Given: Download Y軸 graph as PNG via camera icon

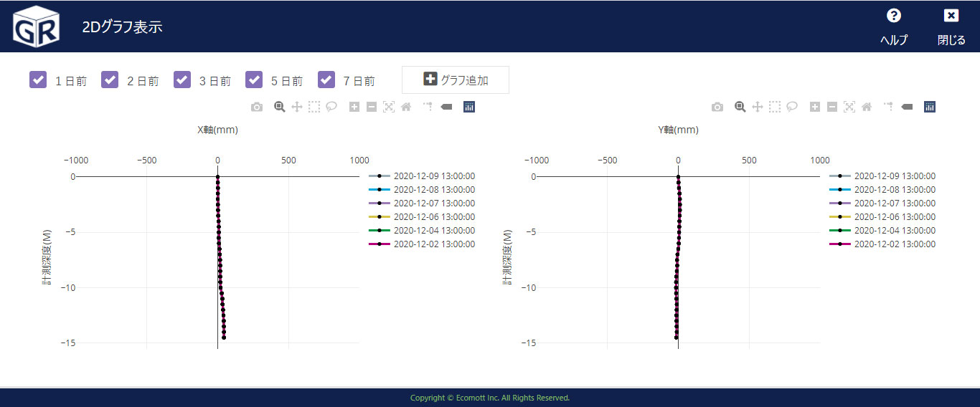Looking at the screenshot, I should pyautogui.click(x=717, y=107).
